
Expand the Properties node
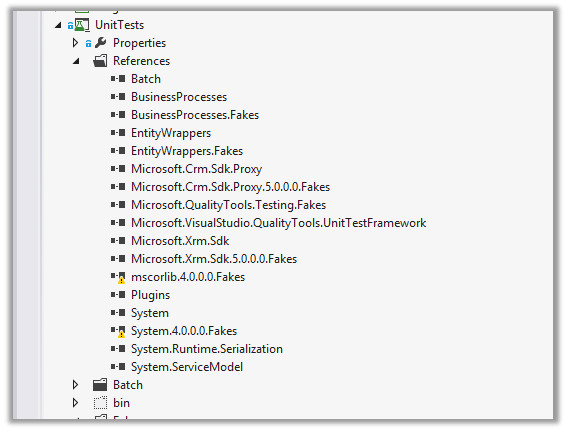[75, 43]
